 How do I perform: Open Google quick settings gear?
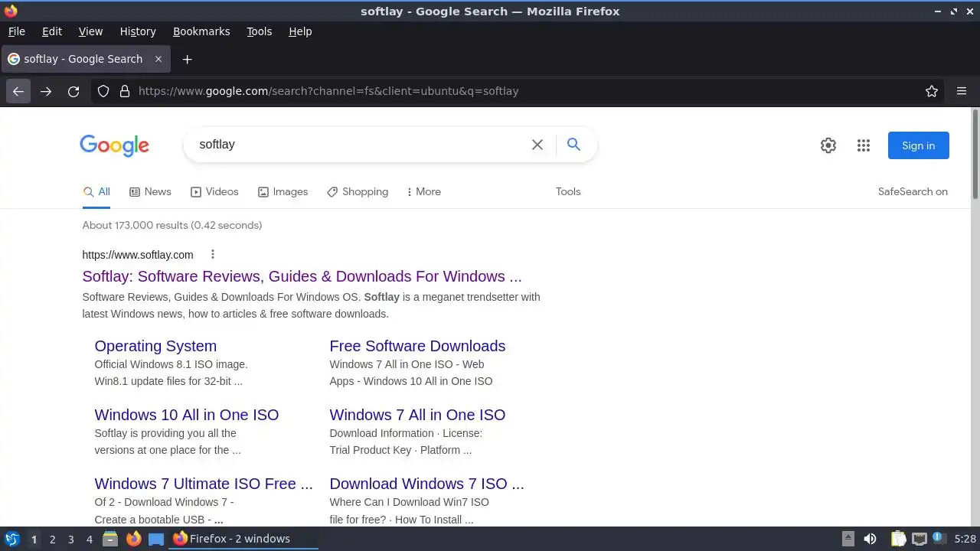[828, 145]
